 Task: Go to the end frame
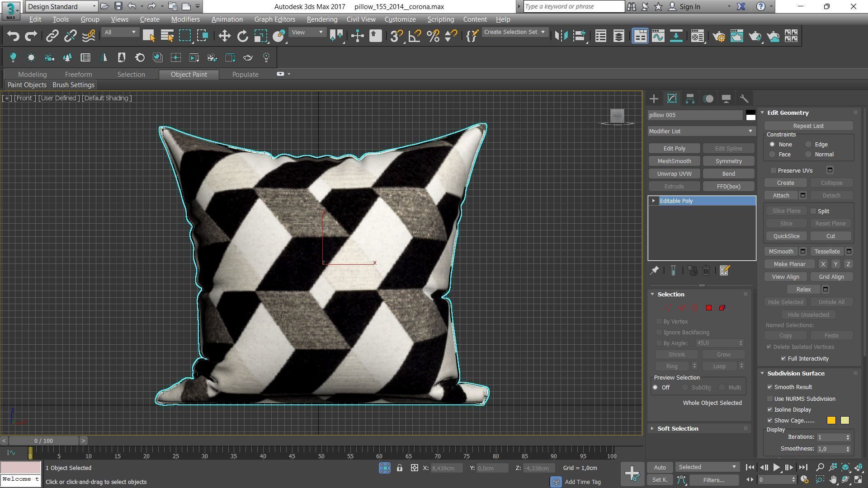(803, 468)
